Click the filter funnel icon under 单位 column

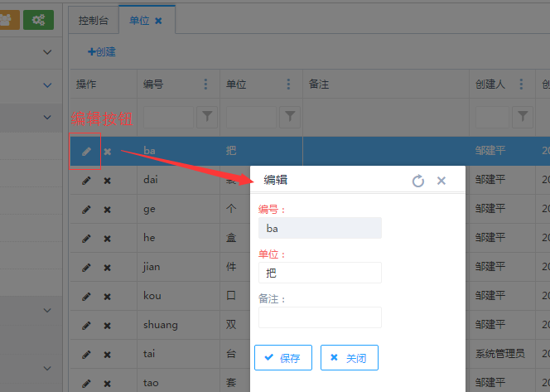290,118
